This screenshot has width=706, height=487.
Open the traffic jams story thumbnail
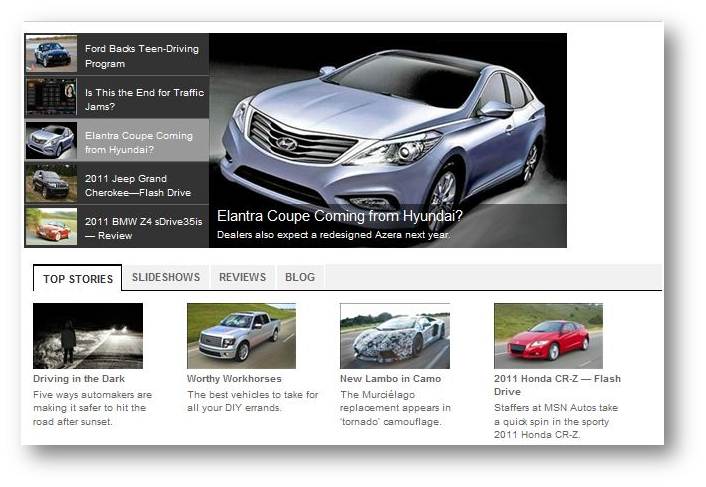coord(51,97)
